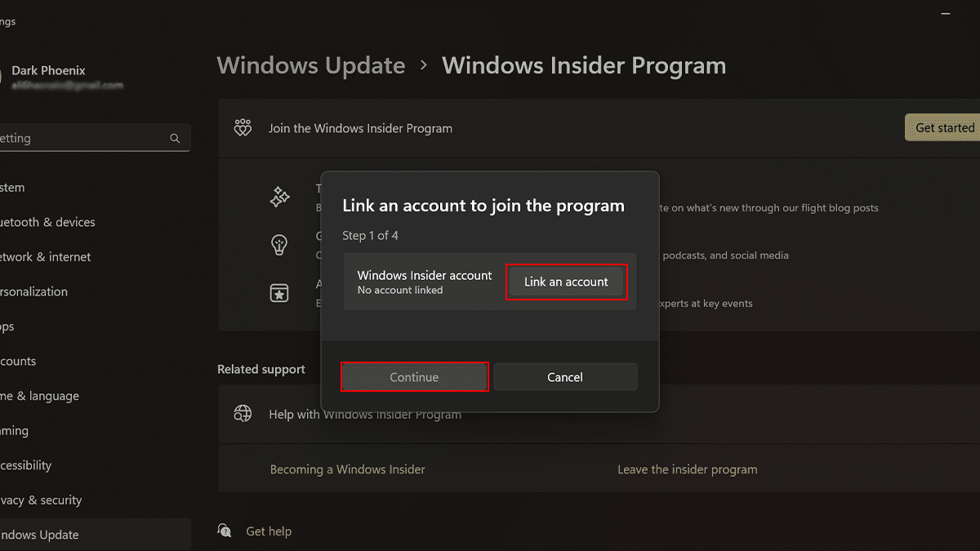Go back to Windows Update breadcrumb
Image resolution: width=980 pixels, height=551 pixels.
point(311,65)
